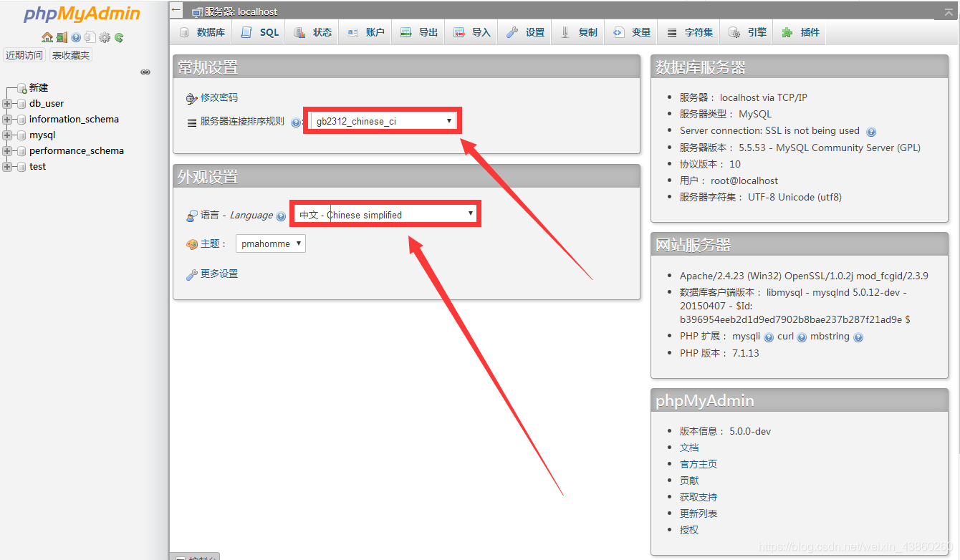This screenshot has width=960, height=560.
Task: Open the 引擎 tab
Action: 747,32
